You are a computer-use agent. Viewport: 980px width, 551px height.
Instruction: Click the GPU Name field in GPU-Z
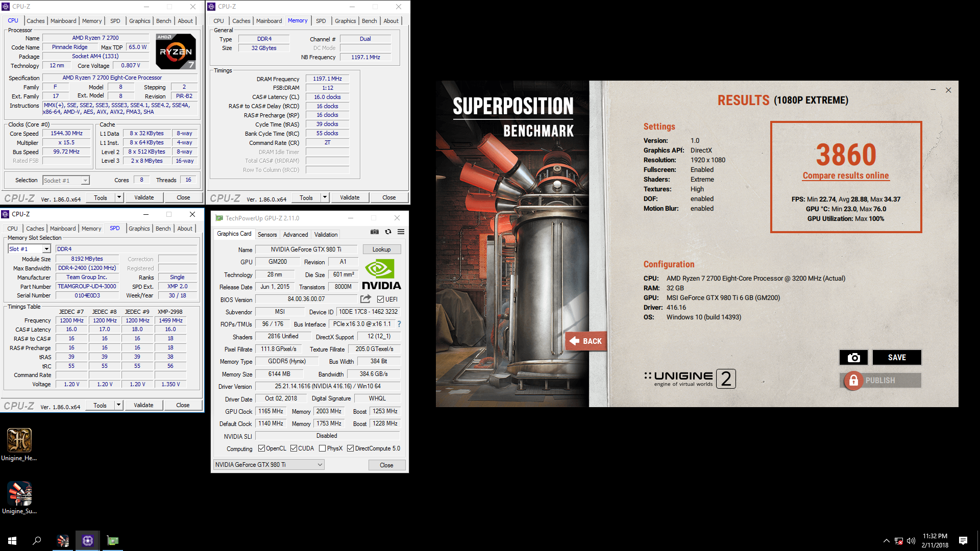[306, 249]
